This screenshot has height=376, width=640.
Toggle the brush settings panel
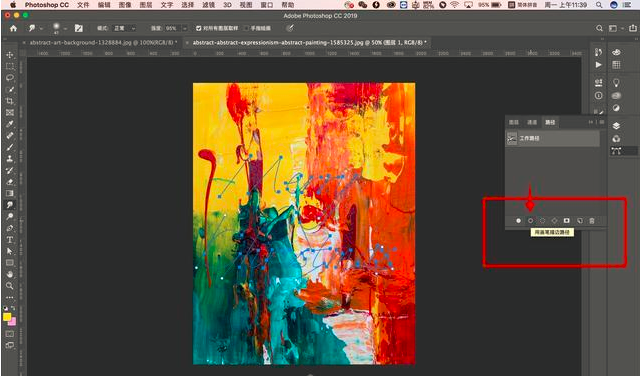pyautogui.click(x=79, y=28)
